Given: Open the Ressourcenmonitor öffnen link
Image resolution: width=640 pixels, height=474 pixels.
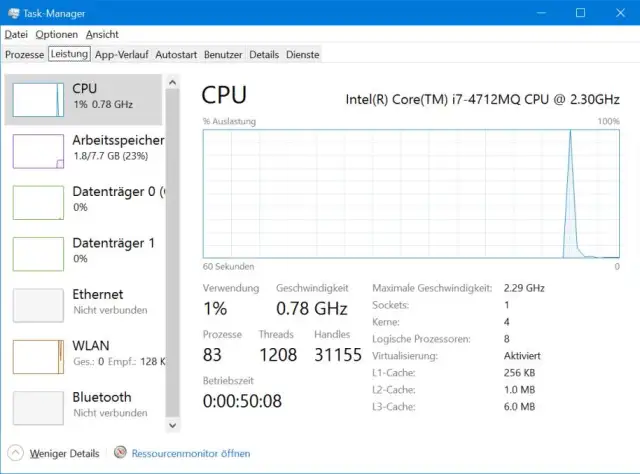Looking at the screenshot, I should 191,453.
